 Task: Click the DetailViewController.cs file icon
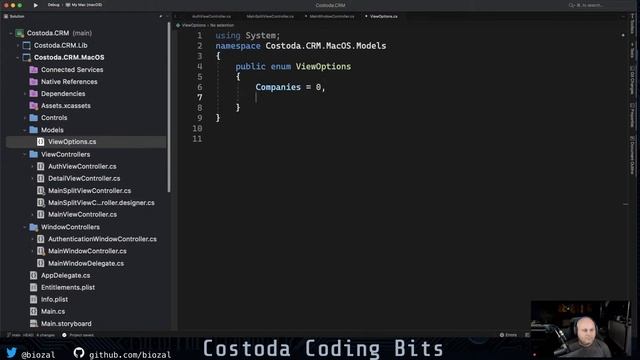coord(40,178)
